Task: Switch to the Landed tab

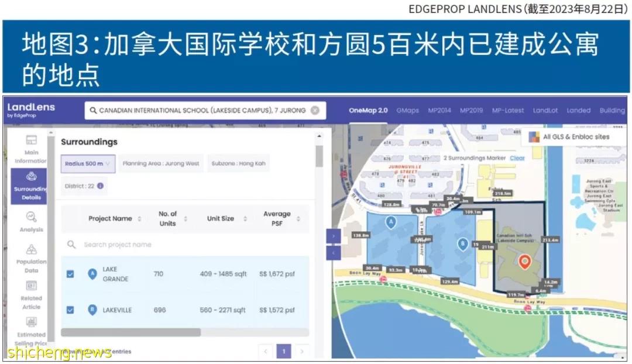Action: (578, 111)
